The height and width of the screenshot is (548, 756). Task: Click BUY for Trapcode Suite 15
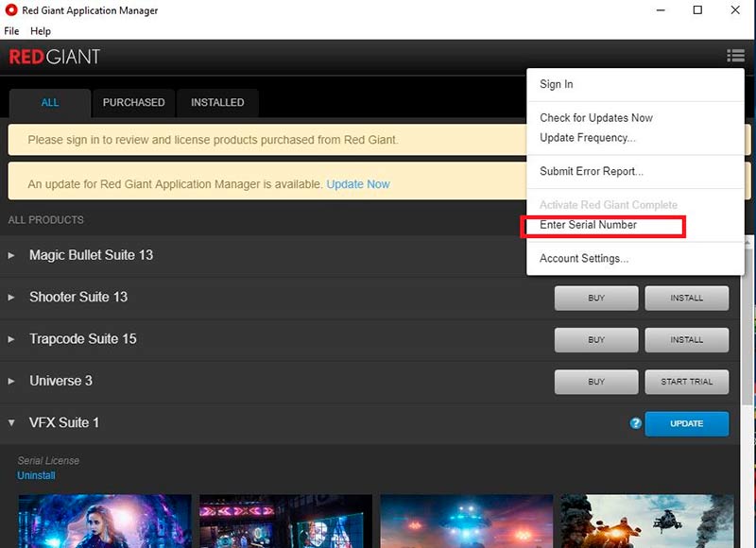596,340
